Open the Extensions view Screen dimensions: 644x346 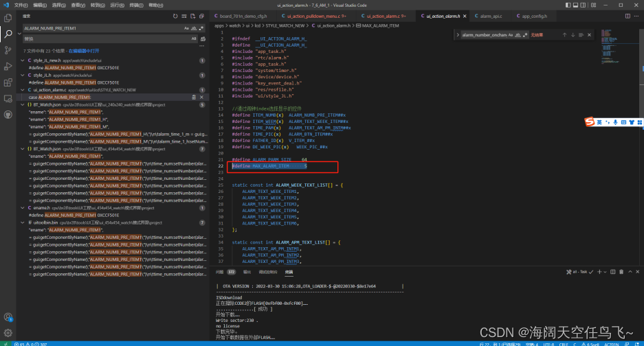[x=8, y=82]
